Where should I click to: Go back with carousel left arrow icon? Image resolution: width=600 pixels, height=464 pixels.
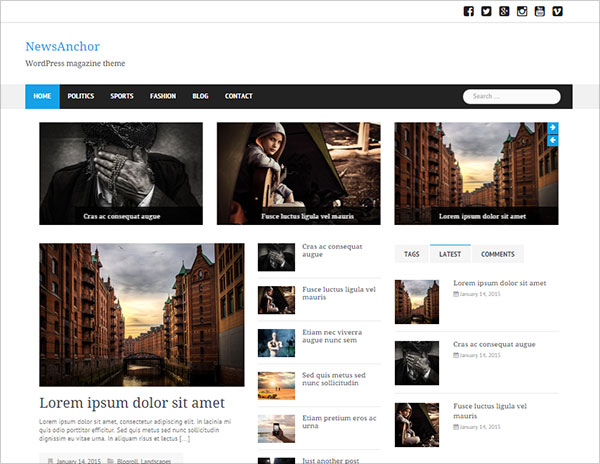tap(553, 140)
